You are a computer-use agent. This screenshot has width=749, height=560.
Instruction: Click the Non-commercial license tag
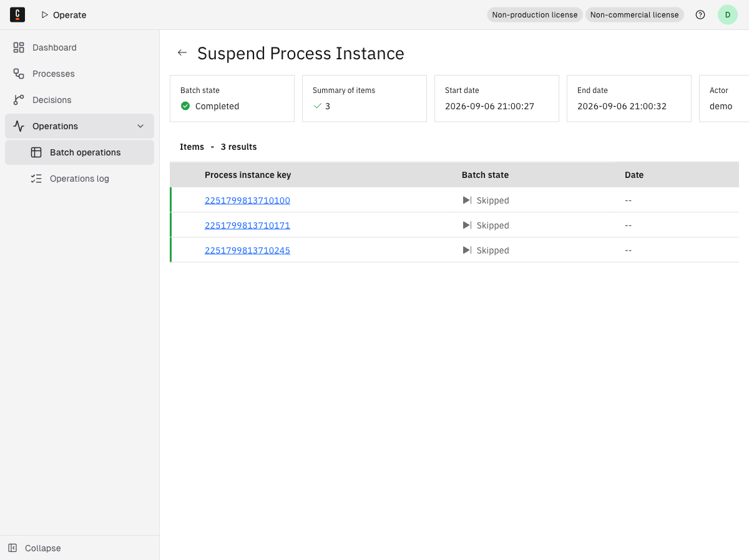[634, 15]
